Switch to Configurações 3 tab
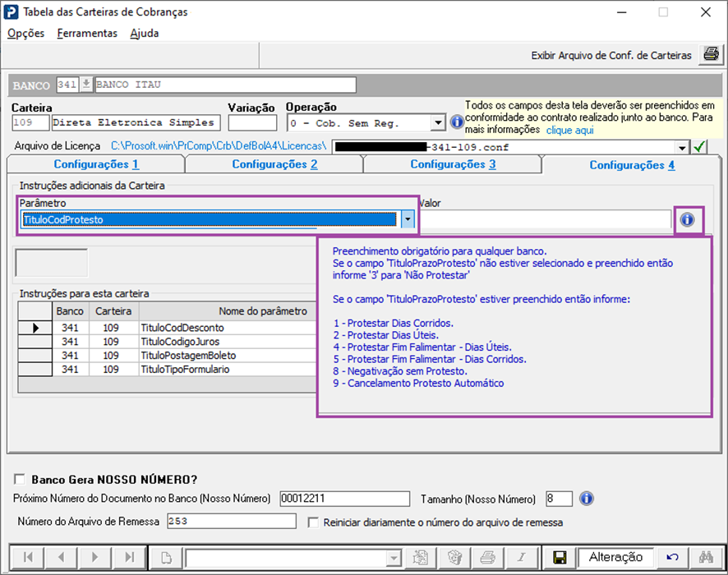The width and height of the screenshot is (728, 575). point(453,164)
